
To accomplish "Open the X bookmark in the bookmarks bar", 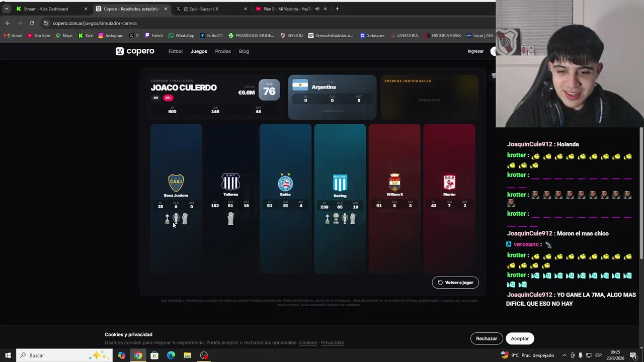I will pyautogui.click(x=133, y=36).
